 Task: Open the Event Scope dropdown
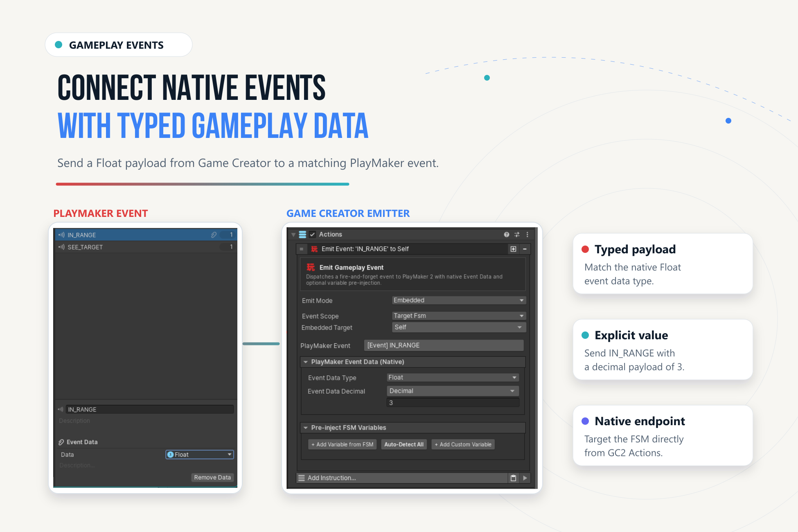pyautogui.click(x=458, y=316)
